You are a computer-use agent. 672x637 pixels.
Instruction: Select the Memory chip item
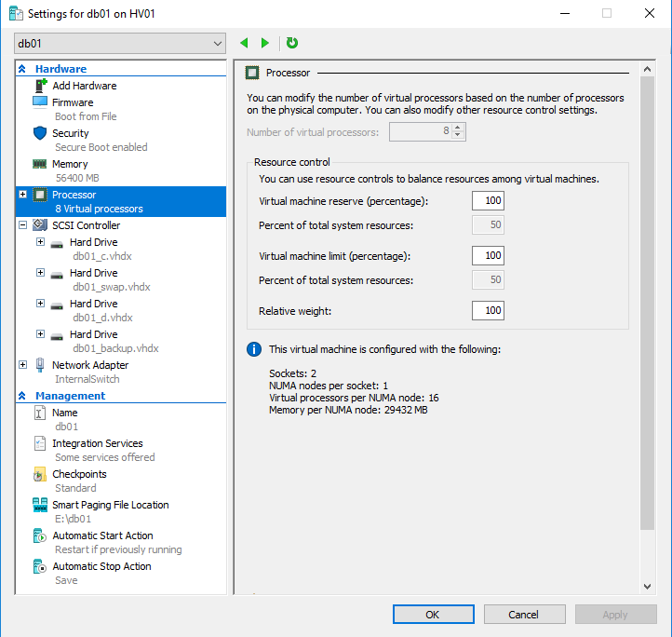(70, 164)
